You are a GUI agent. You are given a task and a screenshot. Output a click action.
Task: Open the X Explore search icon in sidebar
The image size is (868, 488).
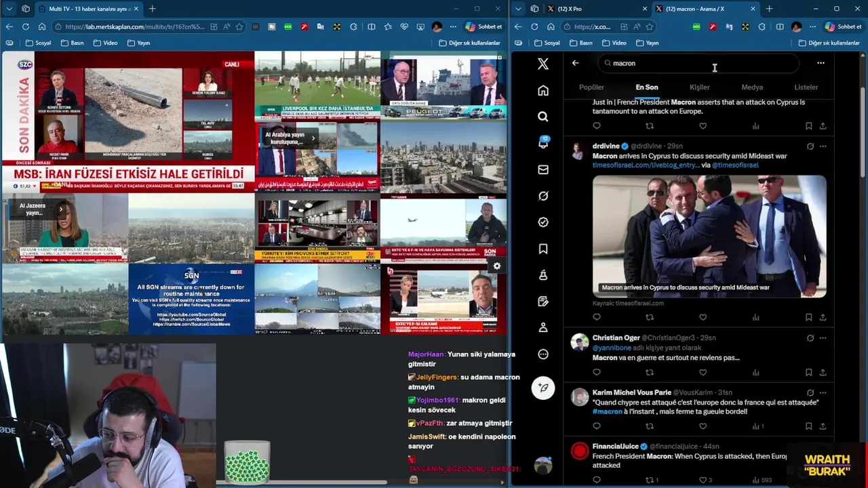543,117
